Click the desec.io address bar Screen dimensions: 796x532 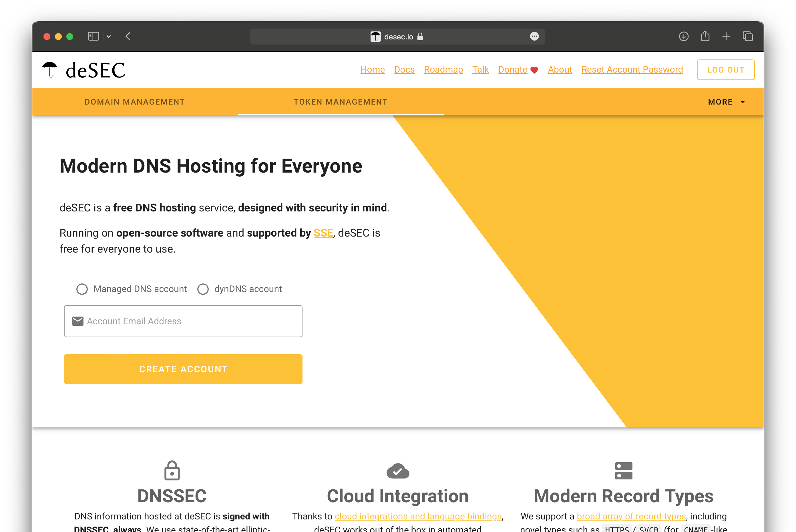[397, 36]
